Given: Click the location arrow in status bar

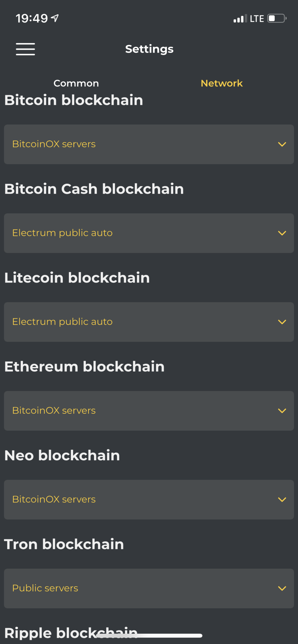Looking at the screenshot, I should pos(55,18).
